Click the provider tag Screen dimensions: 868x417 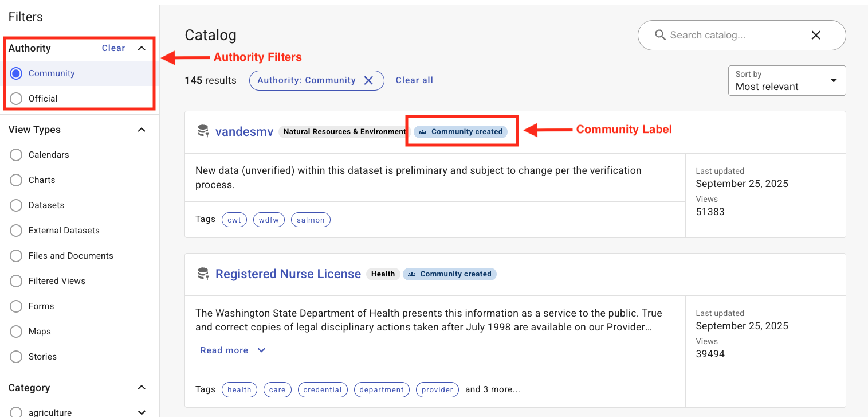tap(437, 389)
